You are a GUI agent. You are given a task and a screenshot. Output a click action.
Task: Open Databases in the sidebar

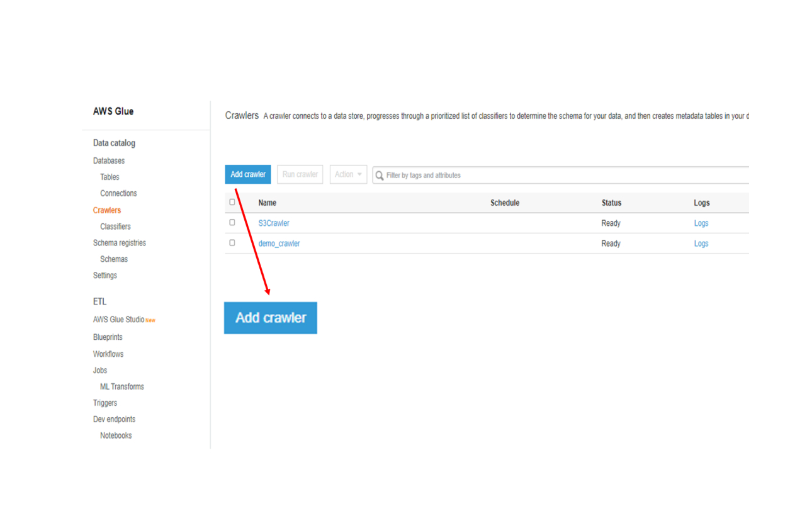109,161
